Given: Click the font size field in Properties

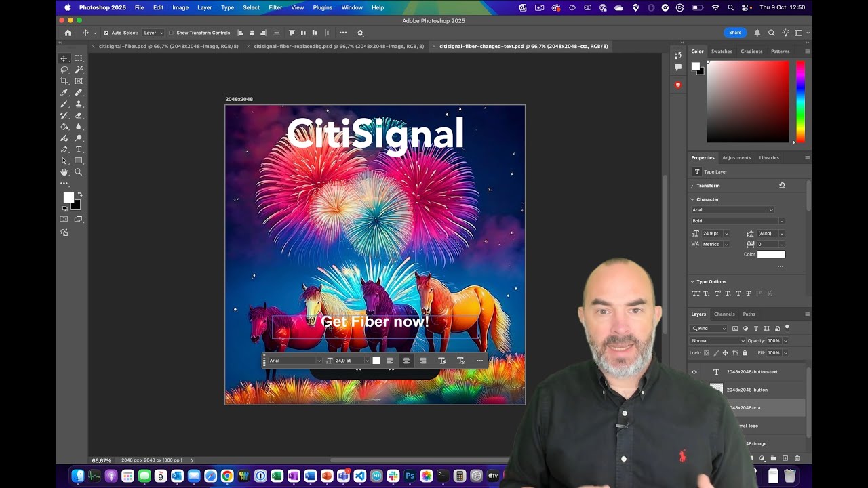Looking at the screenshot, I should tap(712, 233).
